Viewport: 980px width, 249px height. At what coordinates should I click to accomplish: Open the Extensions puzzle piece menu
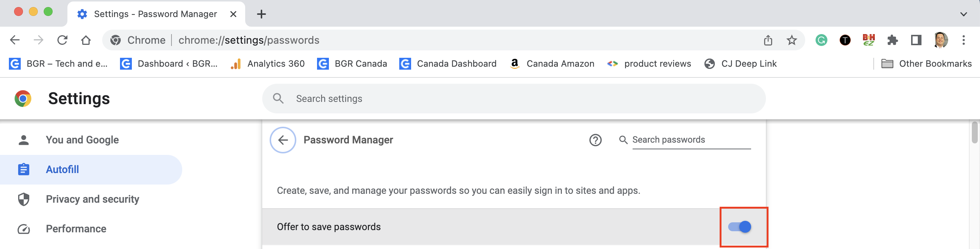click(x=892, y=40)
